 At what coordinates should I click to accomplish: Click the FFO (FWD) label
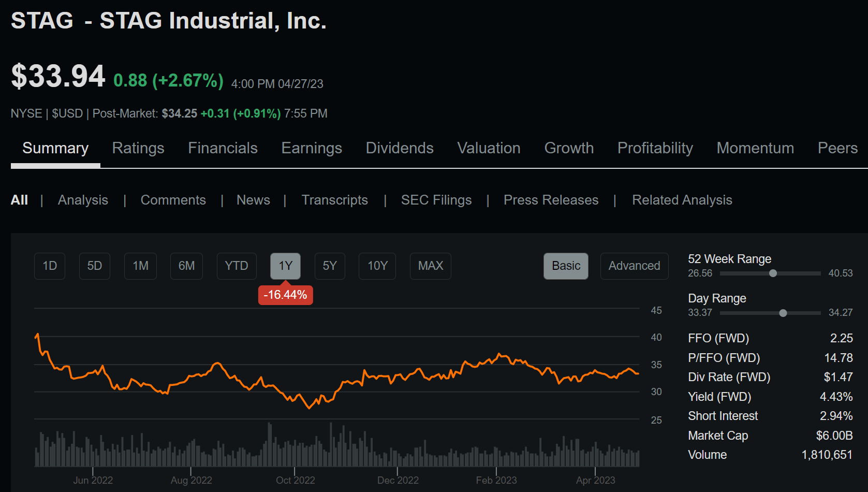click(x=718, y=338)
